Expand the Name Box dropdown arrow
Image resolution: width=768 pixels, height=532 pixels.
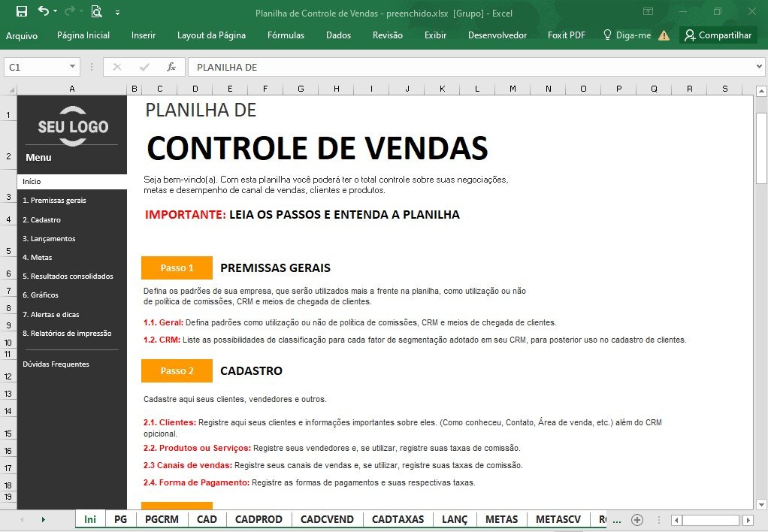[72, 67]
